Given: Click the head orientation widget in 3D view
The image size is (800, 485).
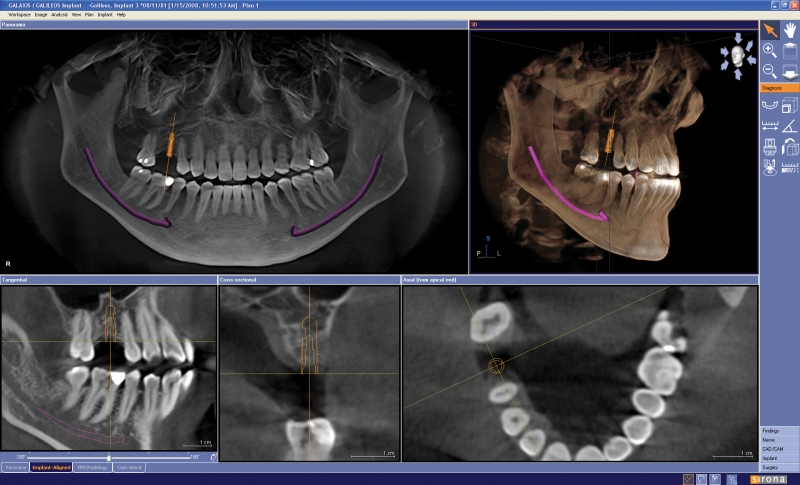Looking at the screenshot, I should pos(738,56).
